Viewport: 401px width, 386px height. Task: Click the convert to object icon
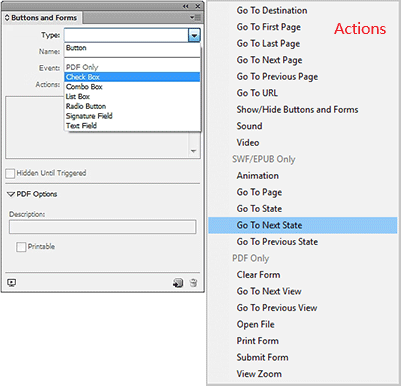(178, 283)
